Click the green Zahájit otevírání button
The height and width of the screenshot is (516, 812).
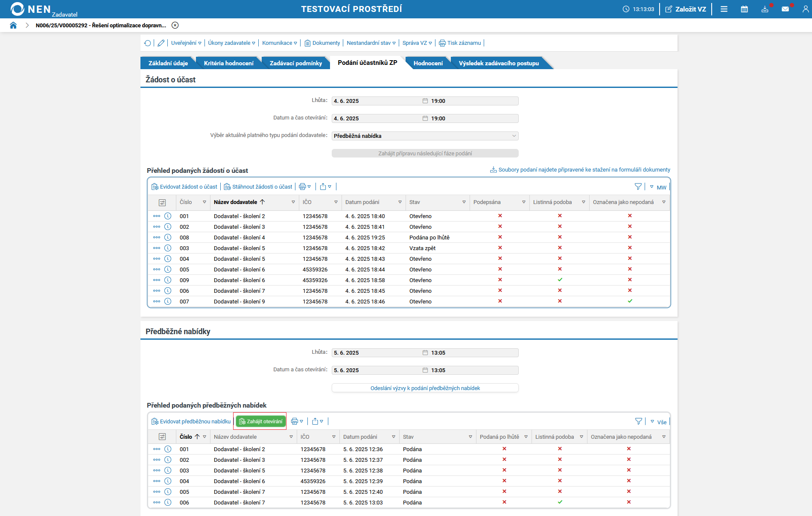point(260,421)
